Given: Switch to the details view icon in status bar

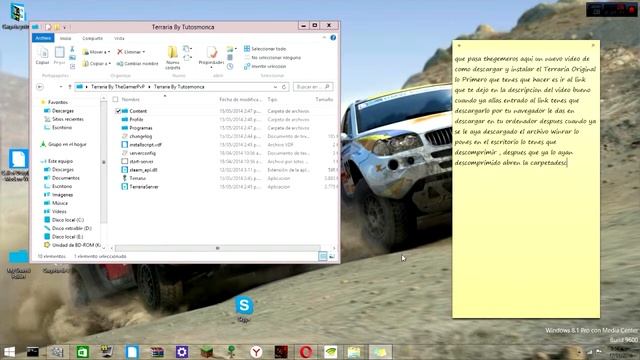Looking at the screenshot, I should click(323, 256).
